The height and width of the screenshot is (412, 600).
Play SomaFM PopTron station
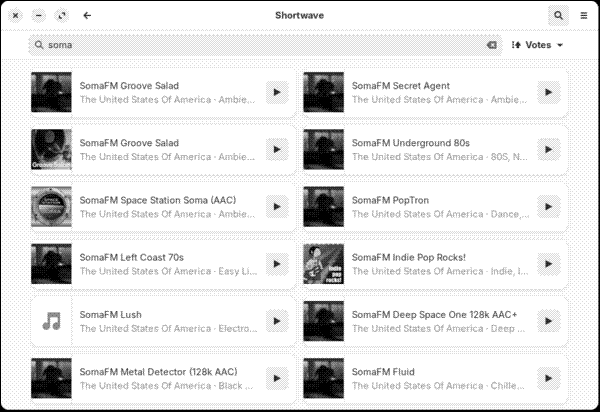tap(548, 207)
